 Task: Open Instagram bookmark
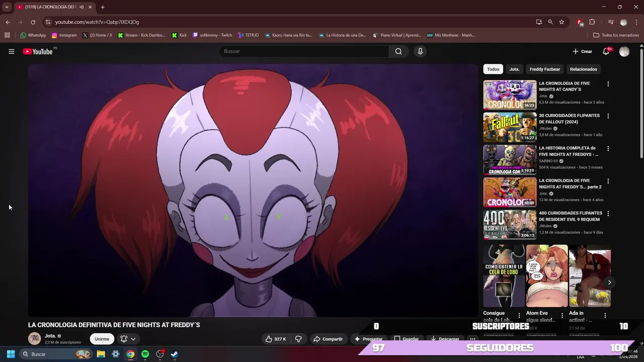point(64,35)
